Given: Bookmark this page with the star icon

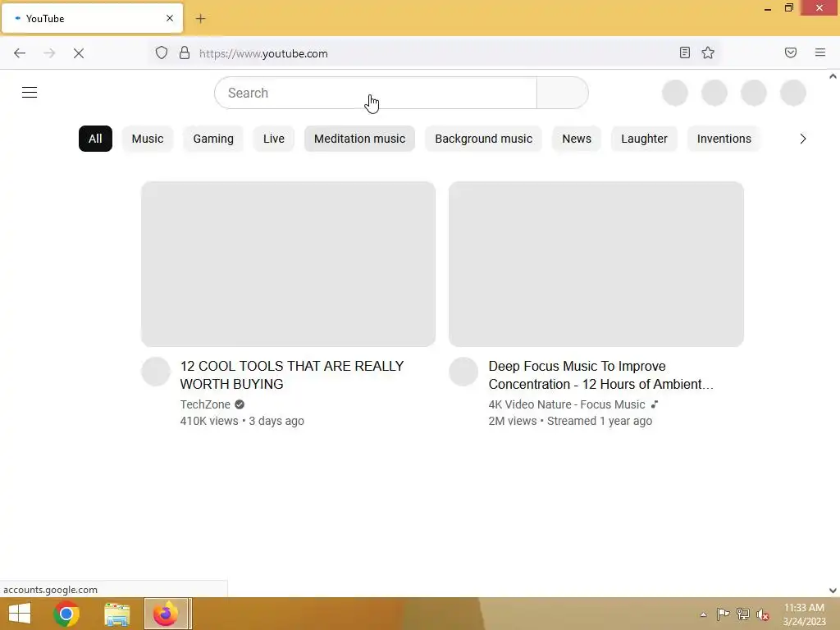Looking at the screenshot, I should [708, 52].
